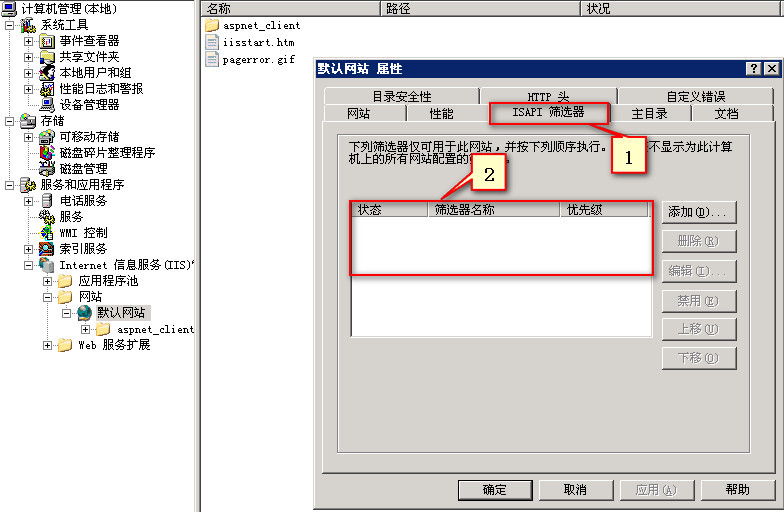784x512 pixels.
Task: Expand the 可移动存储 node
Action: 28,137
